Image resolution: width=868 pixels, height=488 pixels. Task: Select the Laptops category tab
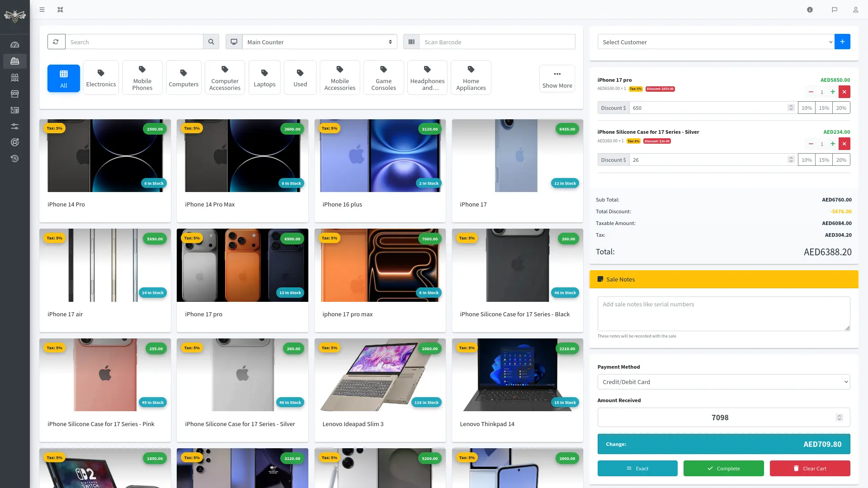pyautogui.click(x=264, y=78)
